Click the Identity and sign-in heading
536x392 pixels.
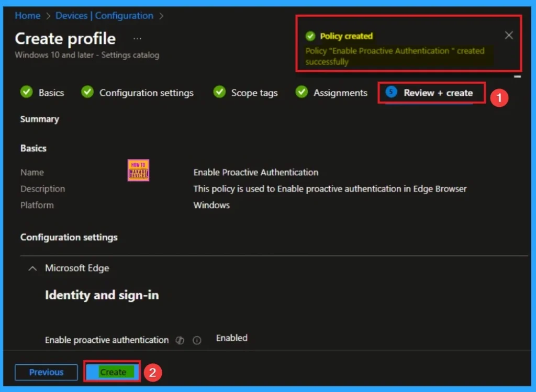(x=102, y=295)
